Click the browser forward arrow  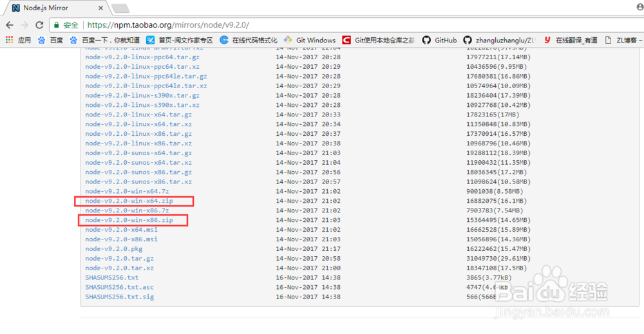(24, 25)
